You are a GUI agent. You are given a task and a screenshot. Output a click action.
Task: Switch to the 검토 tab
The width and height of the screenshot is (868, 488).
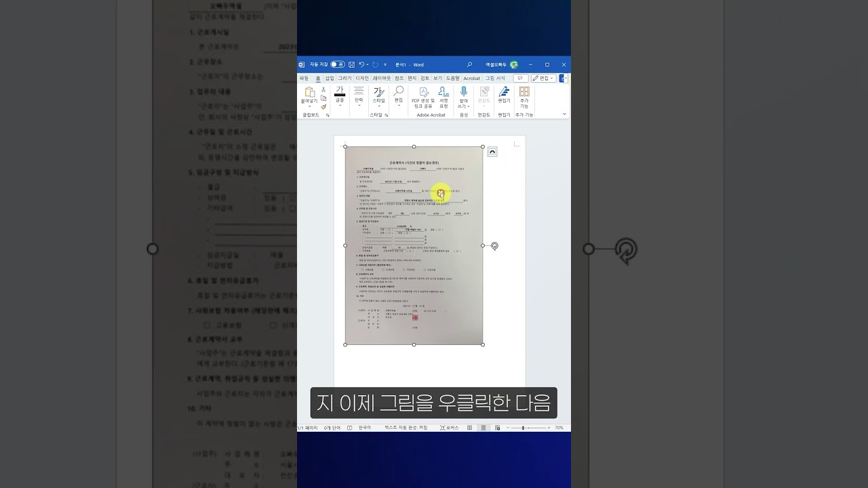425,78
